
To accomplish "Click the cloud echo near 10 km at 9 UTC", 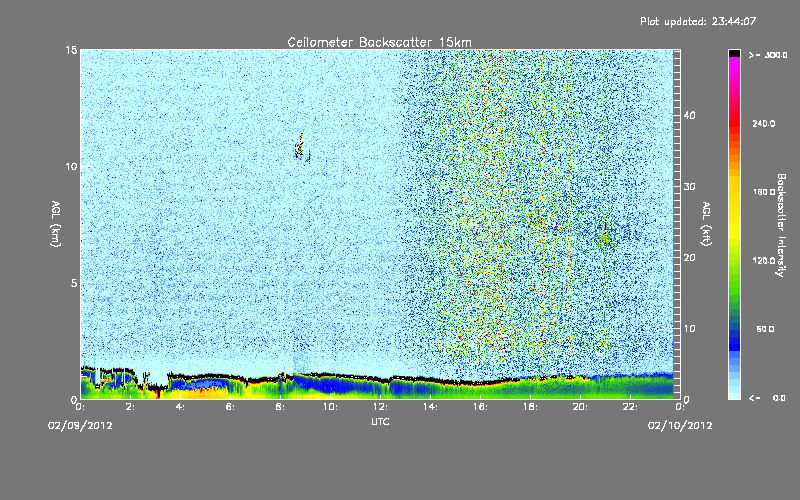I will point(301,148).
